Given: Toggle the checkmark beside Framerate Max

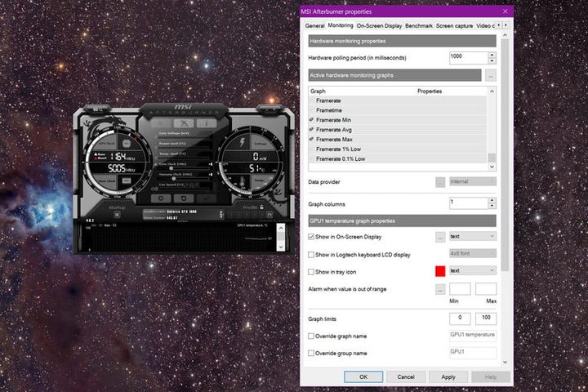Looking at the screenshot, I should 311,139.
